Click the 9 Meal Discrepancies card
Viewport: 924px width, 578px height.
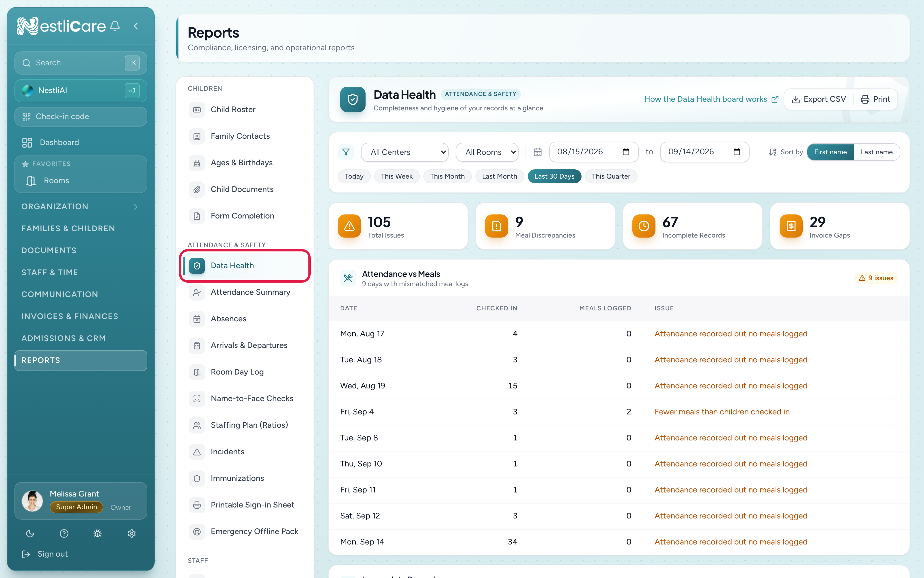[545, 226]
